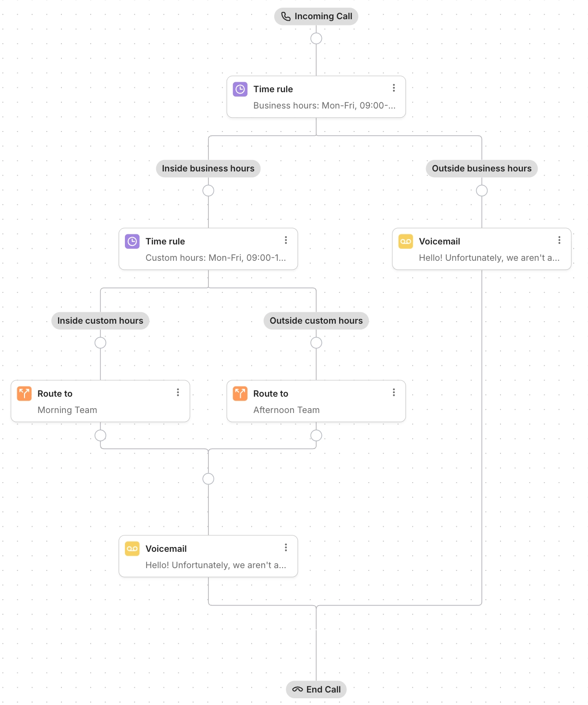Screen dimensions: 588x705
Task: Click the Inside custom hours branch label
Action: point(100,320)
